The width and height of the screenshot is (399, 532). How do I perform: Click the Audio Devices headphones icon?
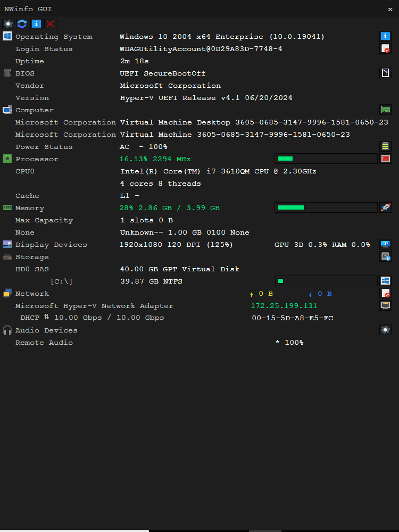coord(7,330)
